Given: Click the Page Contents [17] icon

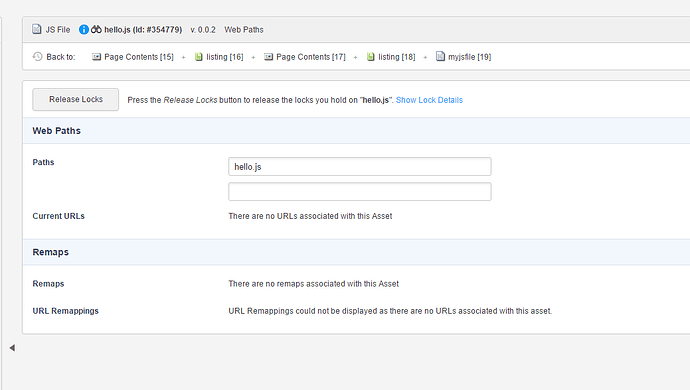Looking at the screenshot, I should 268,57.
